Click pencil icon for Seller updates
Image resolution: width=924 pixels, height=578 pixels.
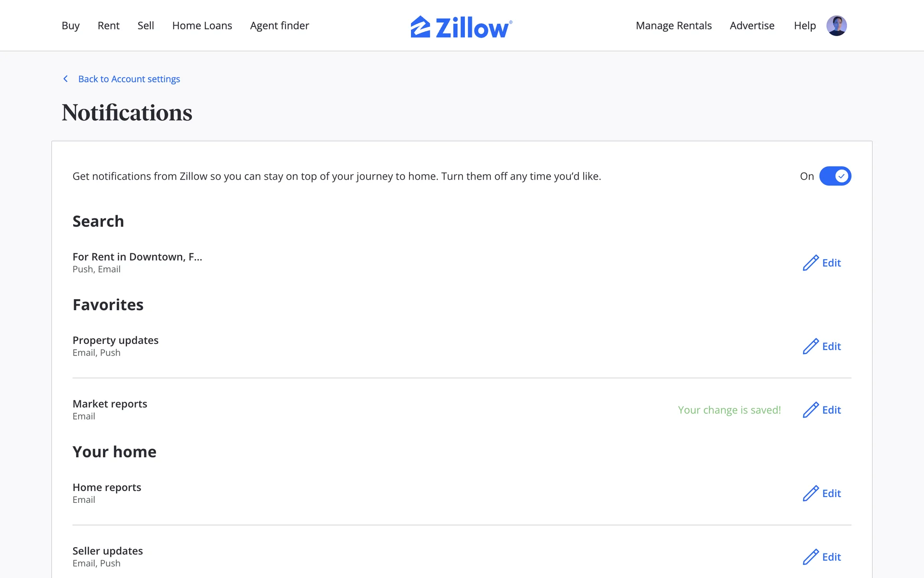[x=810, y=557]
